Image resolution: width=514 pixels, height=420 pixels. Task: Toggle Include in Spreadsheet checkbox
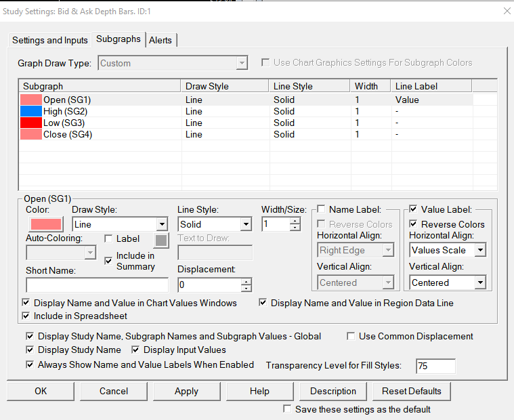click(27, 316)
